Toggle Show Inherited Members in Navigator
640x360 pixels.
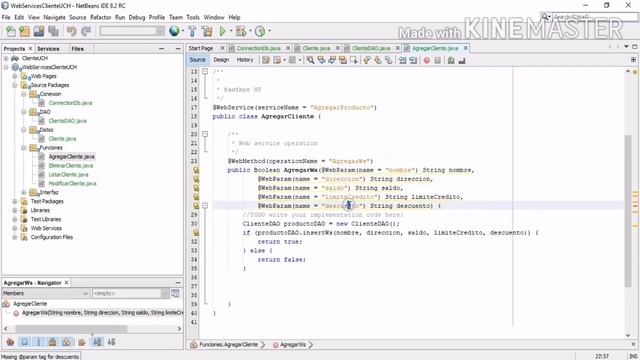(11, 342)
